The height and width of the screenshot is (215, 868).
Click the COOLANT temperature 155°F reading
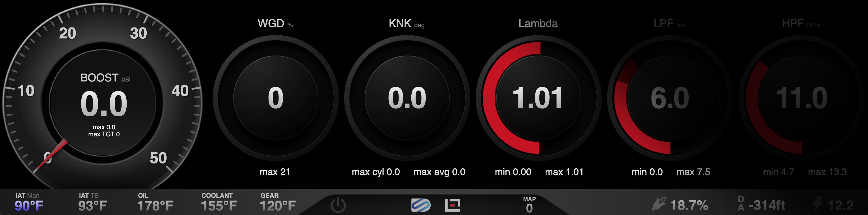click(219, 205)
